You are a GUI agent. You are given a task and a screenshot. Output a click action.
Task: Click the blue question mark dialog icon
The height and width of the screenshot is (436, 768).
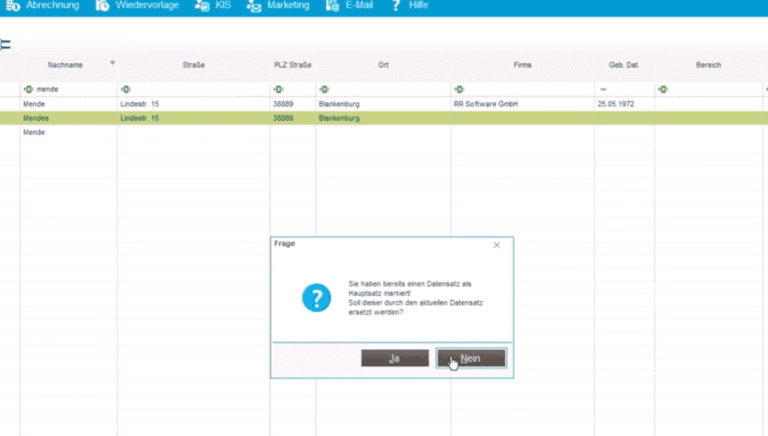(x=316, y=297)
